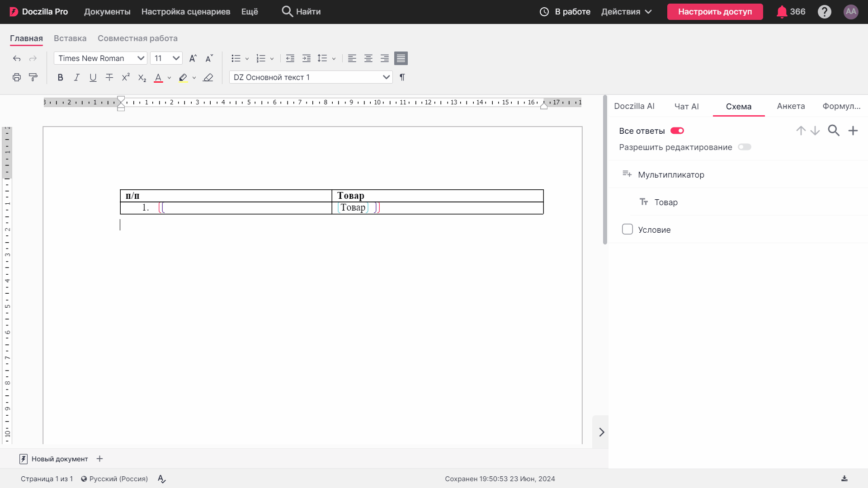
Task: Toggle italic formatting
Action: tap(77, 77)
